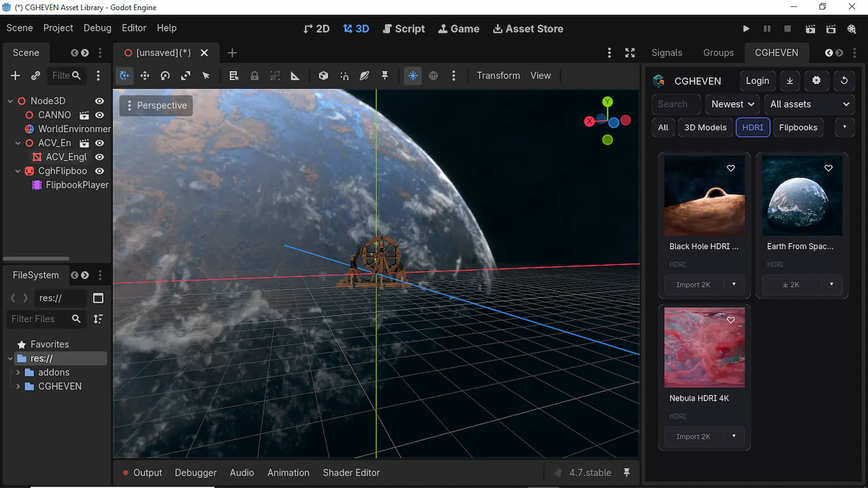Screen dimensions: 868x488
Task: Toggle preview sun lighting icon
Action: click(413, 76)
